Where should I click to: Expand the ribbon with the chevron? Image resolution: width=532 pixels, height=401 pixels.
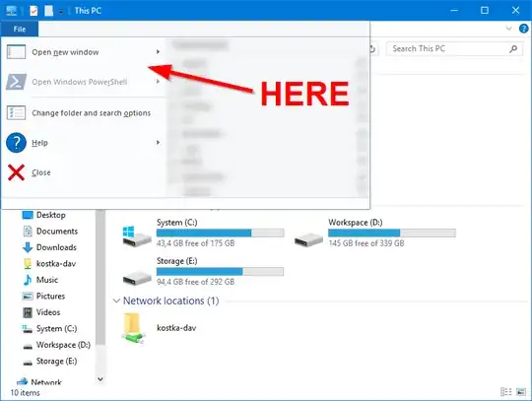(508, 29)
